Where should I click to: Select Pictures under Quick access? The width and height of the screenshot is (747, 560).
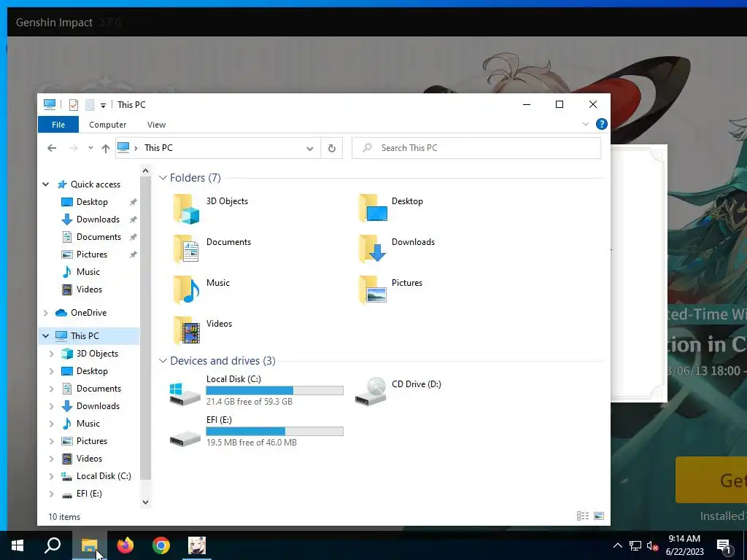click(x=92, y=254)
